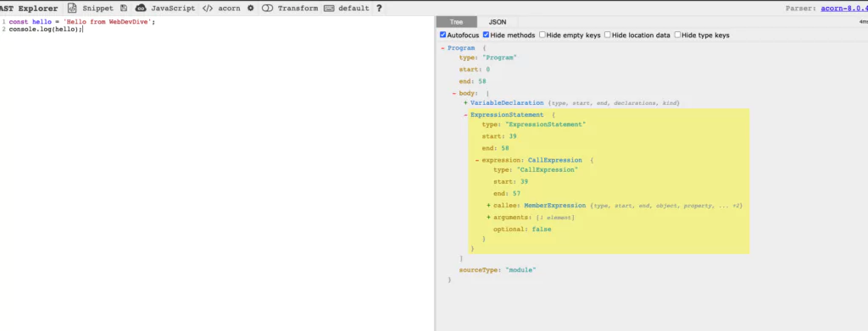Click the VariableDeclaration node name
This screenshot has width=868, height=331.
pyautogui.click(x=507, y=102)
